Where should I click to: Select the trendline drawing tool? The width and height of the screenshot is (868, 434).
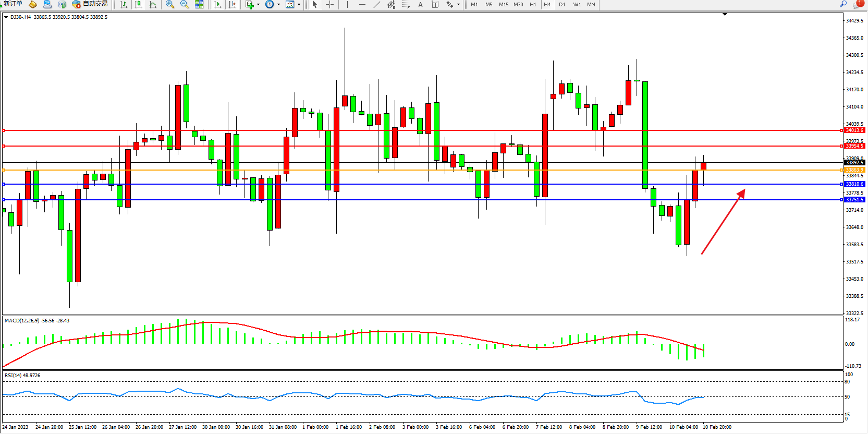click(377, 4)
